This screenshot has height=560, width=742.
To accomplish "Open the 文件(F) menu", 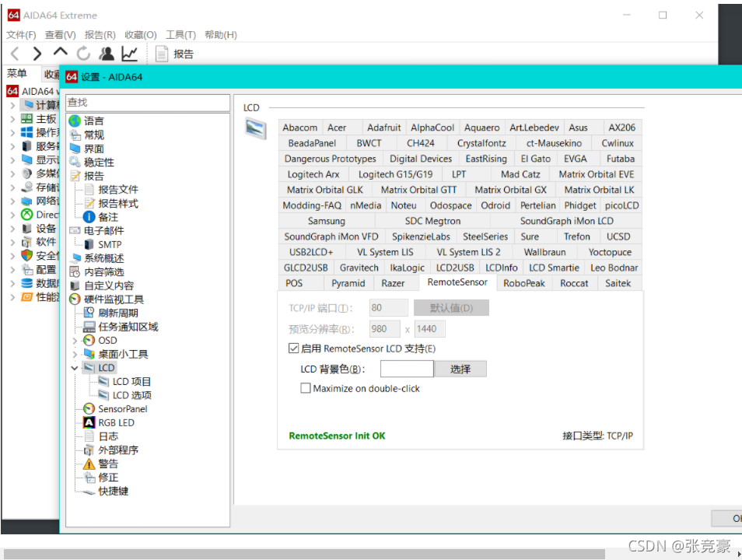I will coord(21,34).
